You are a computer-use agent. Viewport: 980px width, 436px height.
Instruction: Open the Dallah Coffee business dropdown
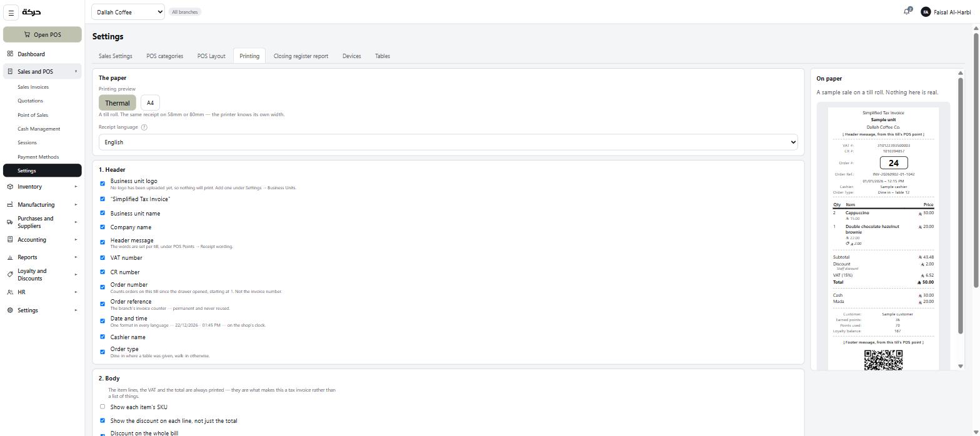pos(128,12)
